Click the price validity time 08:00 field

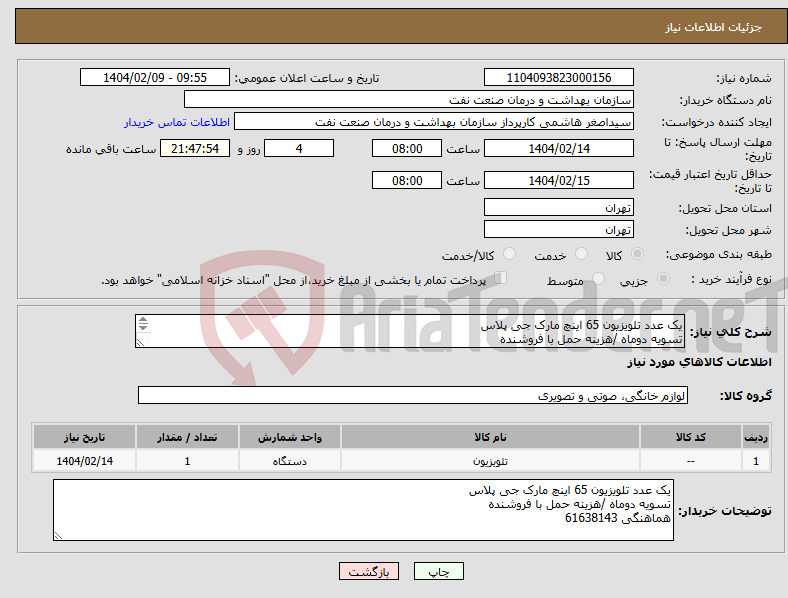coord(407,180)
